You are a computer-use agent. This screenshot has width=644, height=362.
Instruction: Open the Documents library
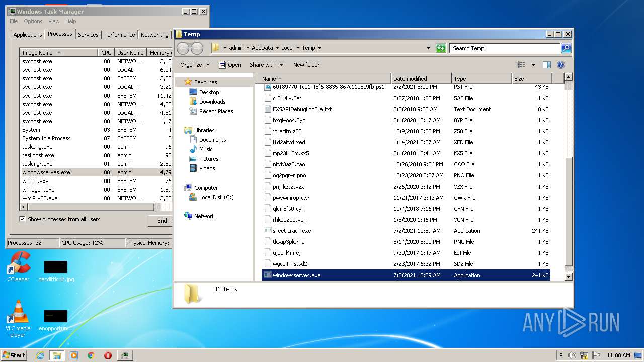pos(212,140)
